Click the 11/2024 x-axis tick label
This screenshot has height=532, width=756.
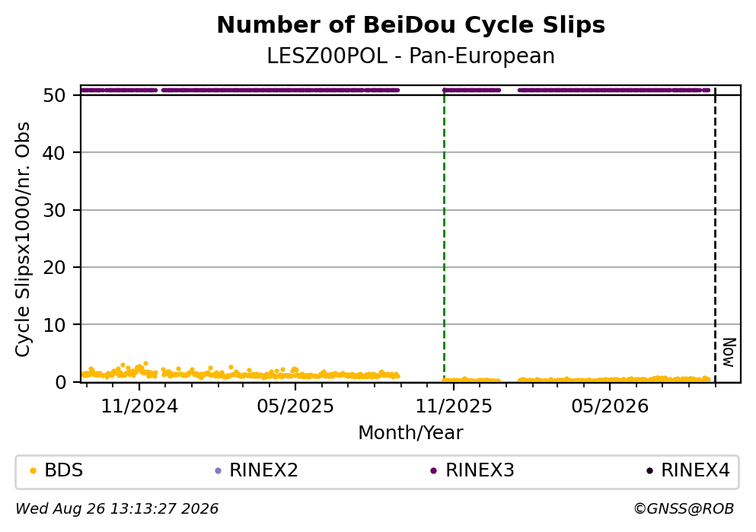click(139, 406)
